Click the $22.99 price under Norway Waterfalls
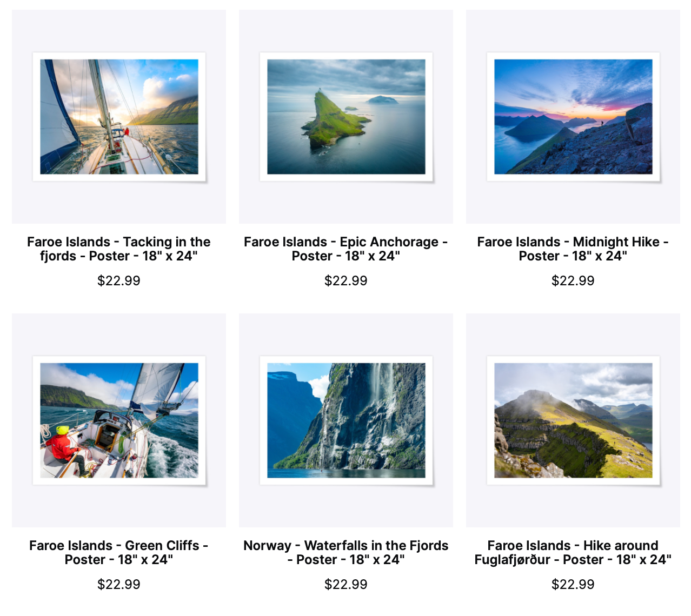The width and height of the screenshot is (691, 616). click(346, 585)
